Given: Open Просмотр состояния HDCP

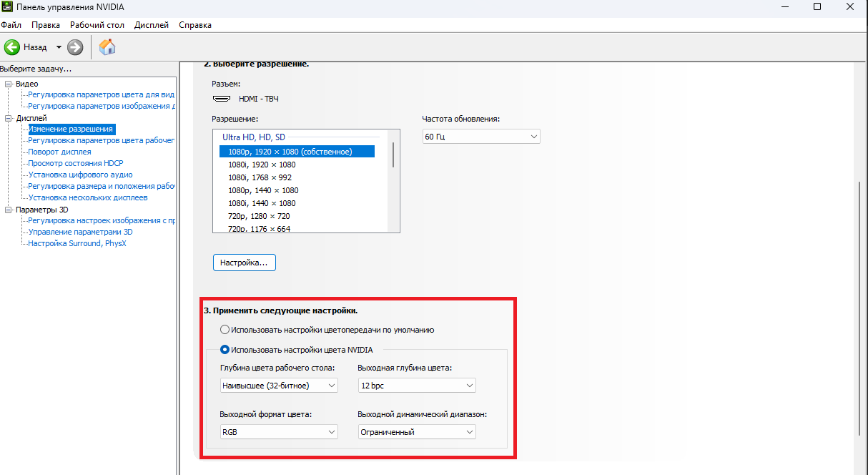Looking at the screenshot, I should pyautogui.click(x=76, y=163).
